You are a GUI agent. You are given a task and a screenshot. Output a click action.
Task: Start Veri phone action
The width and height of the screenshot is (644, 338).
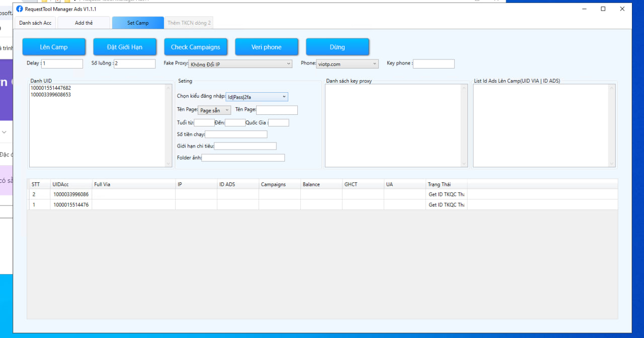click(x=266, y=47)
